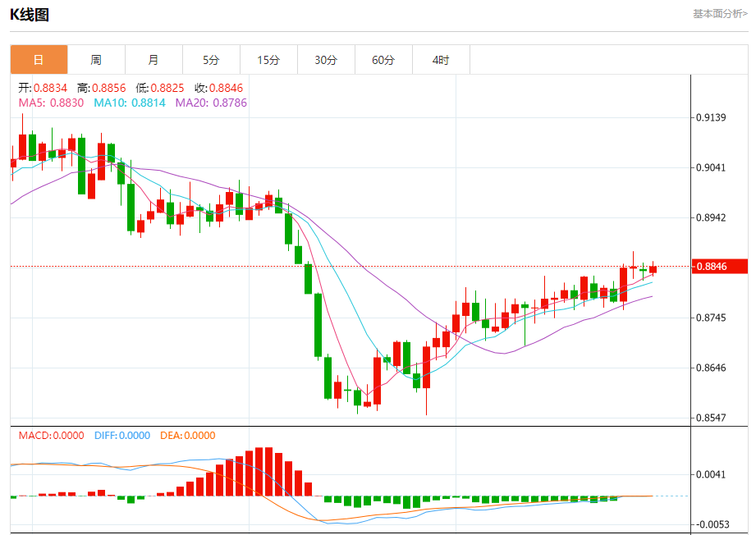Click the 0.0041 MACD axis label
The width and height of the screenshot is (756, 535).
point(711,475)
